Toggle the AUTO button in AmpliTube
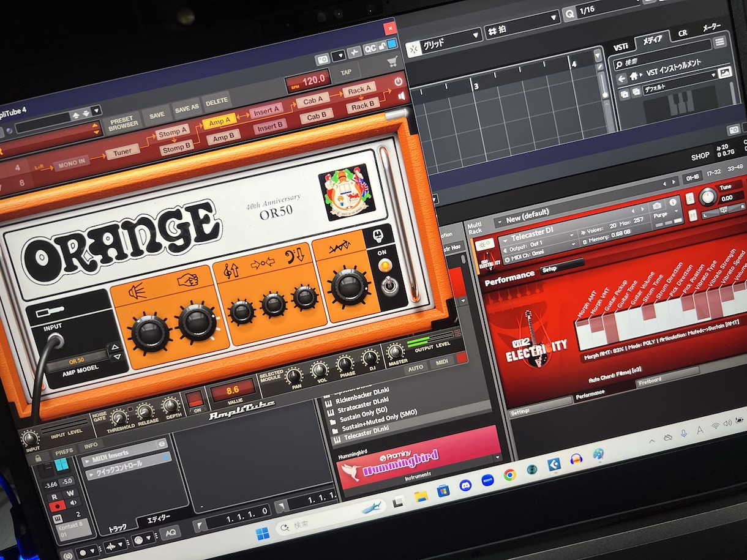 [x=416, y=368]
